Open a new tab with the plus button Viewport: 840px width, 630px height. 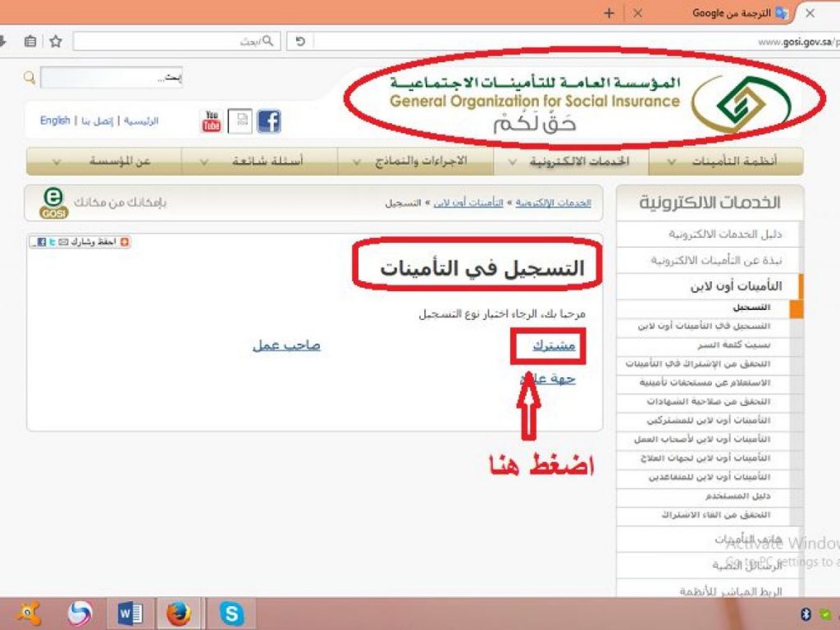pyautogui.click(x=609, y=13)
